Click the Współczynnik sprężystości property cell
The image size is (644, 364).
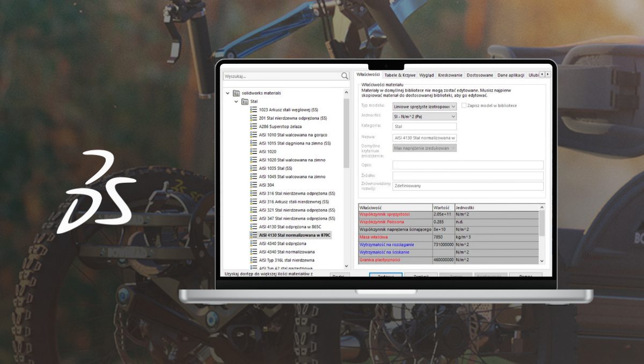pos(395,214)
